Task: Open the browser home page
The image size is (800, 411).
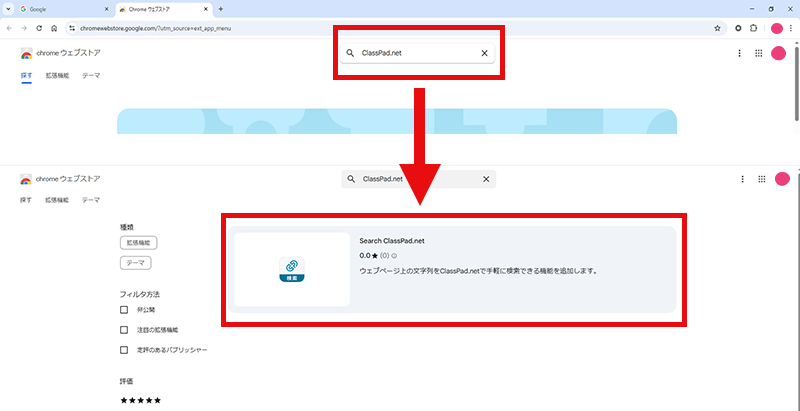Action: pyautogui.click(x=54, y=29)
